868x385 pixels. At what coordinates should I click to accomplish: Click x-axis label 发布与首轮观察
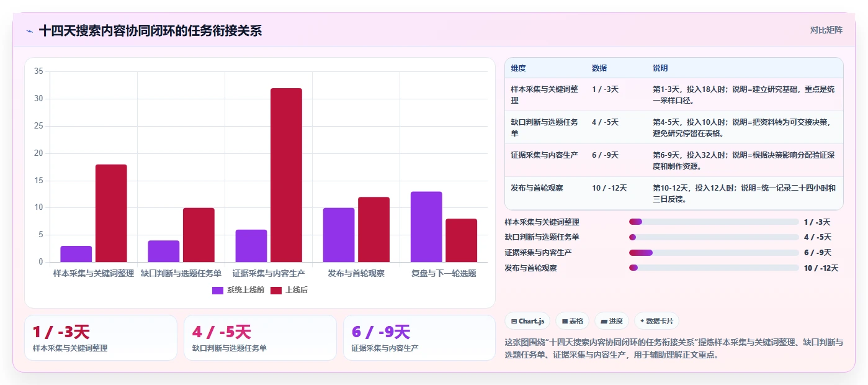356,273
